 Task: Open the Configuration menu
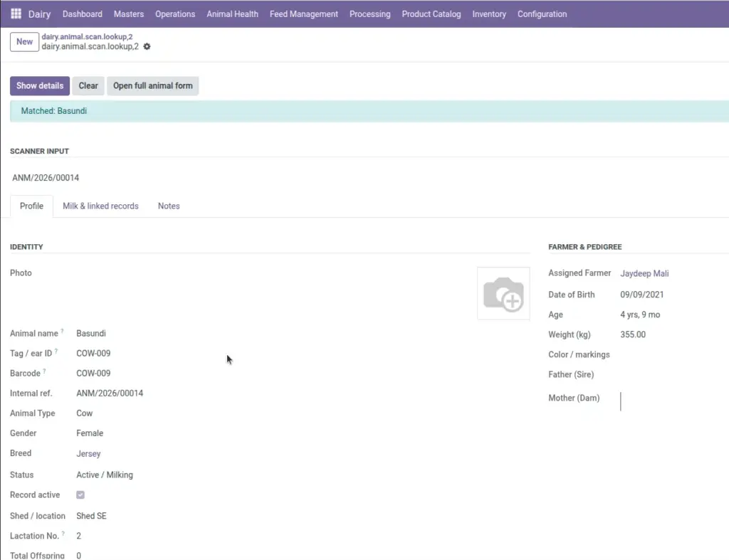pyautogui.click(x=542, y=14)
